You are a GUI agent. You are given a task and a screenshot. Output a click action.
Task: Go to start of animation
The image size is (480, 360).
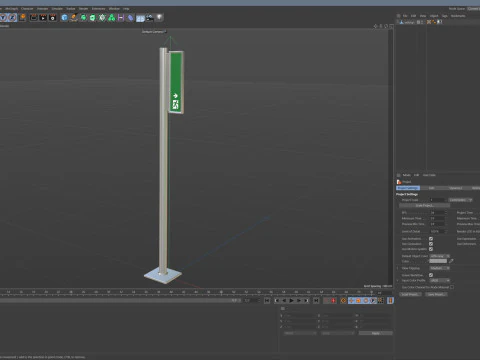point(267,301)
